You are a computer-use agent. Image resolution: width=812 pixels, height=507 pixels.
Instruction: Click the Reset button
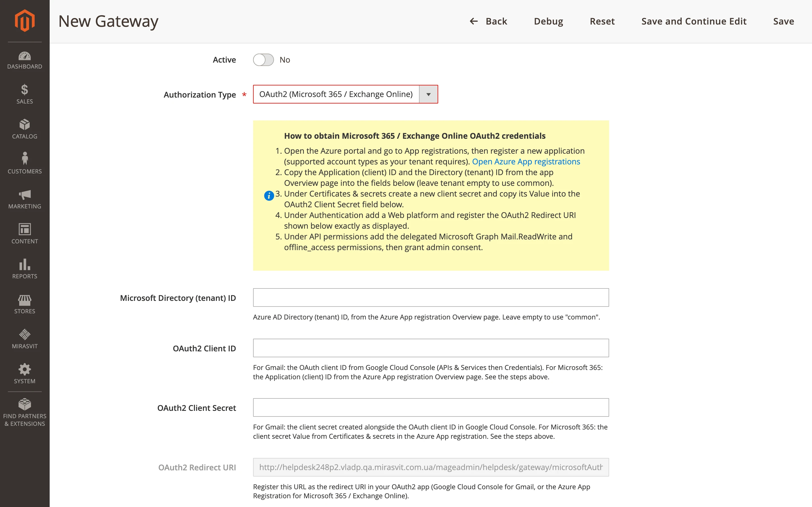pos(602,21)
